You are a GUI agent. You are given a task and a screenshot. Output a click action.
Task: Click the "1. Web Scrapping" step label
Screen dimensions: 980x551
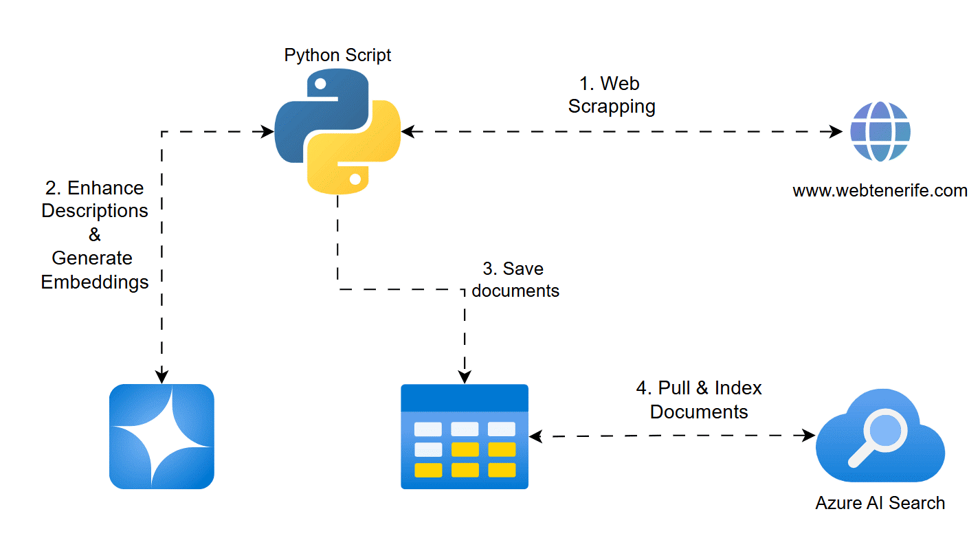[x=611, y=95]
